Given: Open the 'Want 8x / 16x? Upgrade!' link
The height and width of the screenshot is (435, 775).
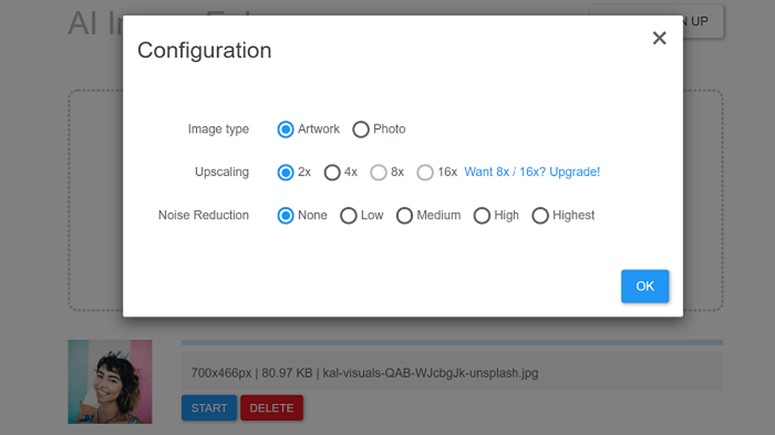Looking at the screenshot, I should click(x=532, y=172).
